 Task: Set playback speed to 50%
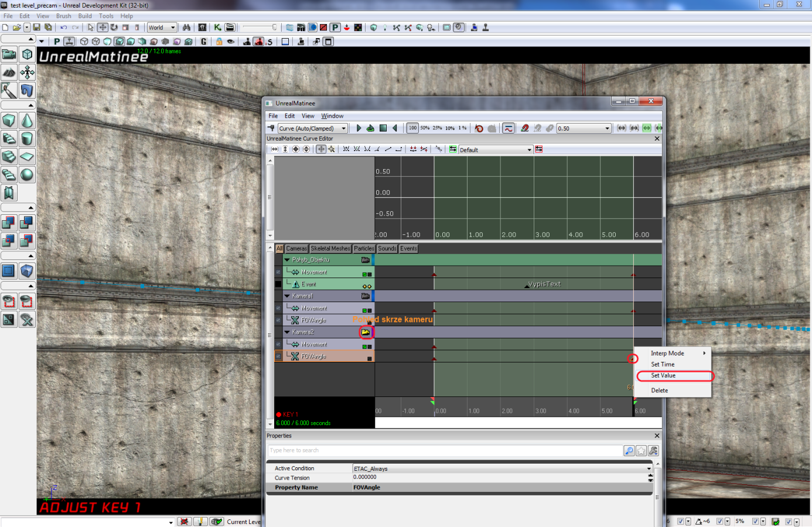[425, 128]
